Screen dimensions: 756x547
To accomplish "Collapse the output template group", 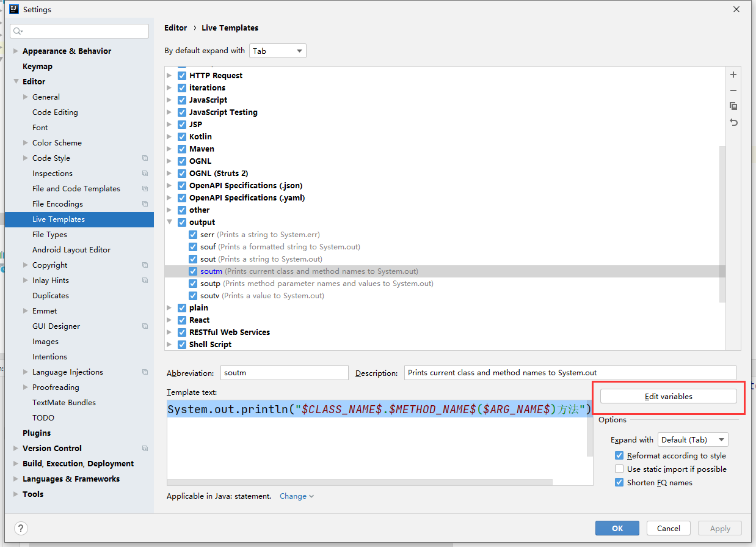I will [x=169, y=222].
